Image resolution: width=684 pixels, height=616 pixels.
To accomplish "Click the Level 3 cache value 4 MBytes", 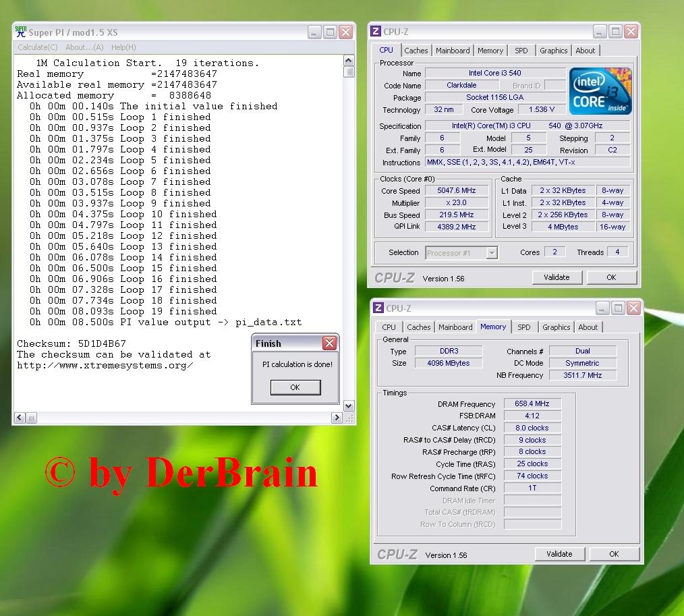I will click(x=563, y=227).
